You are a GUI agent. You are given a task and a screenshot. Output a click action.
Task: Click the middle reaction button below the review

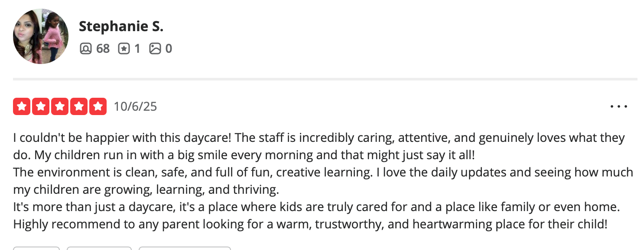(99, 248)
